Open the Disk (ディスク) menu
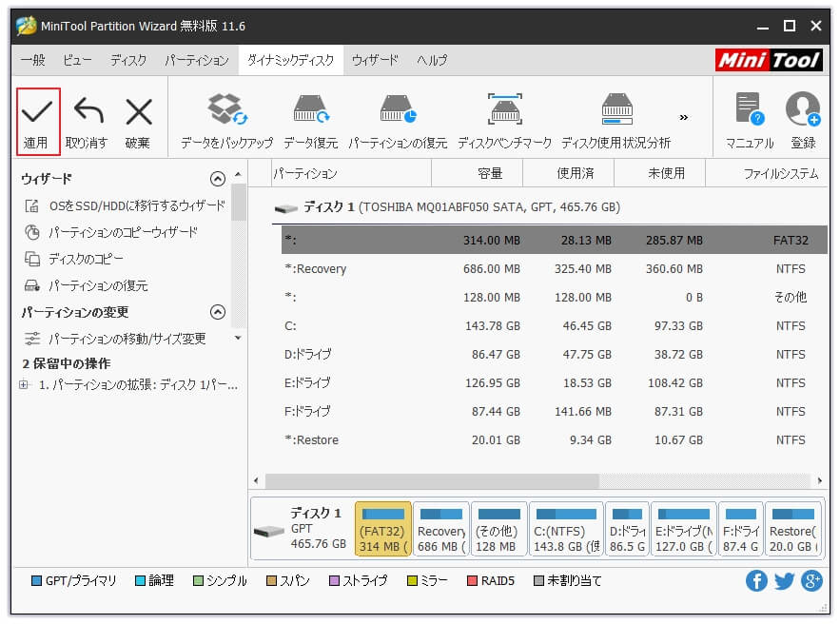 128,60
